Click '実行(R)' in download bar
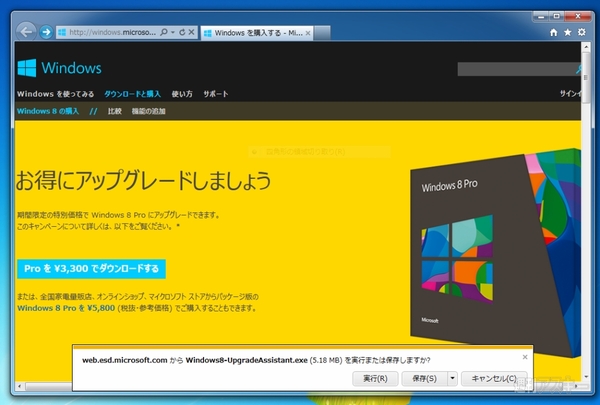Viewport: 600px width, 405px height. click(375, 379)
